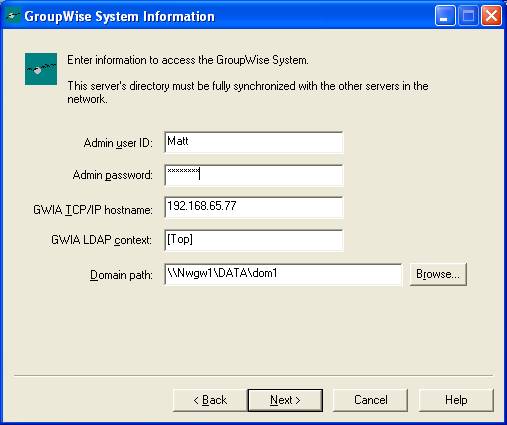Click the "GWIA TCP/IP hostname:" label
This screenshot has width=507, height=425.
click(x=93, y=210)
